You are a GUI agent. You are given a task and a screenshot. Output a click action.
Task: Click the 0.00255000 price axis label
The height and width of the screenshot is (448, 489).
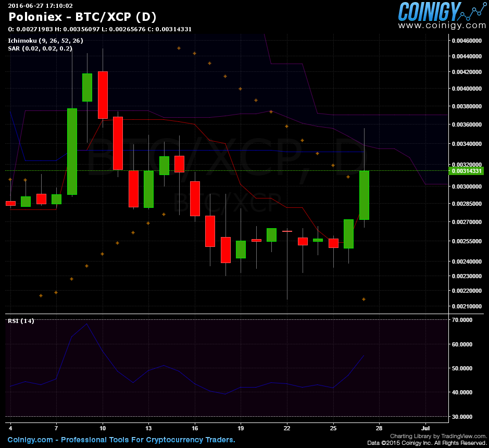(x=467, y=242)
